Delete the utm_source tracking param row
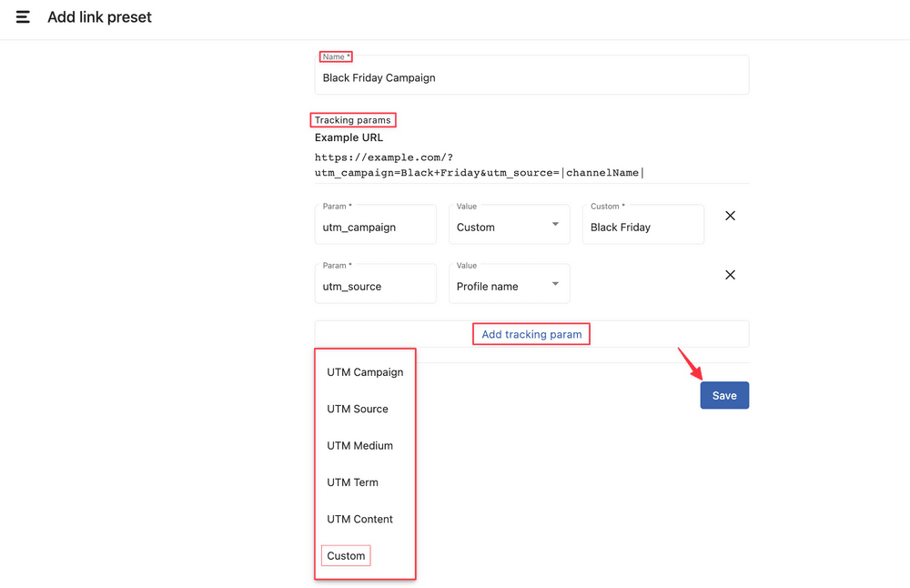Image resolution: width=910 pixels, height=588 pixels. click(x=730, y=275)
